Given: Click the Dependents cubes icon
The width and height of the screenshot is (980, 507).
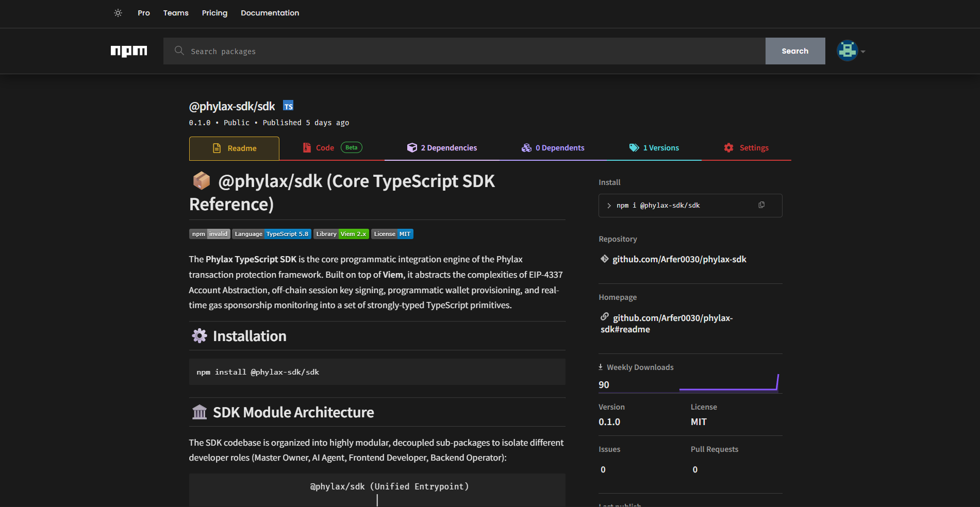Looking at the screenshot, I should (x=526, y=148).
